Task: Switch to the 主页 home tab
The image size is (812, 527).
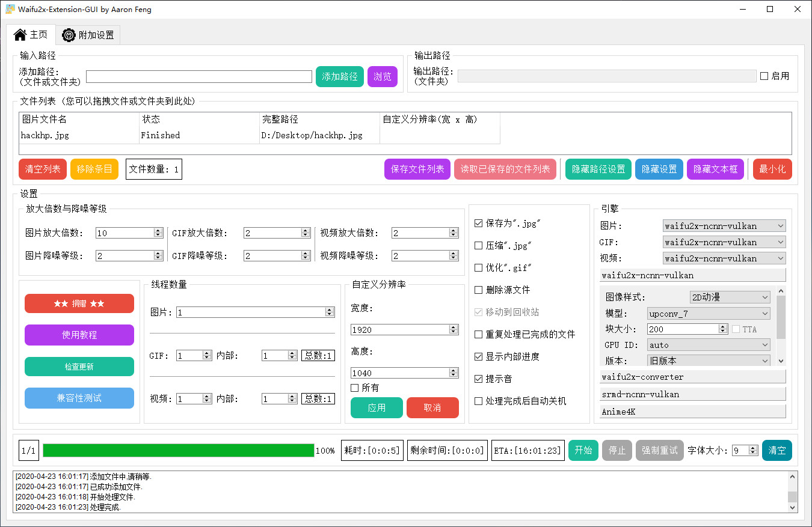Action: pyautogui.click(x=31, y=35)
